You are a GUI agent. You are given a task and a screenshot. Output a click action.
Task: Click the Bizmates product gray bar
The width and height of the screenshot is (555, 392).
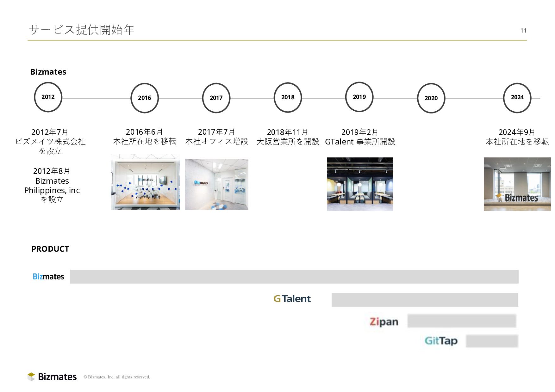click(x=294, y=277)
